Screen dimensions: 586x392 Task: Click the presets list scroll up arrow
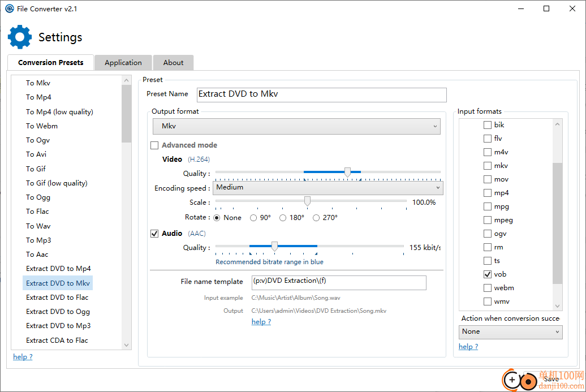126,80
